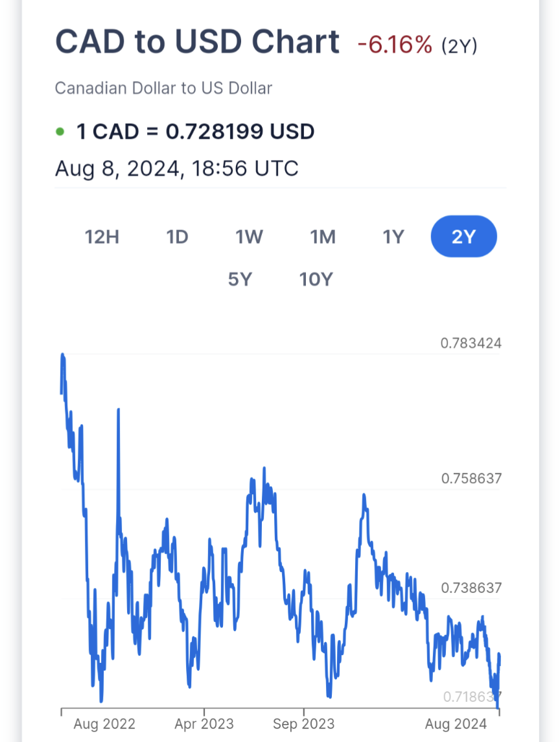The height and width of the screenshot is (742, 560).
Task: Click the Canadian Dollar to US Dollar subtitle
Action: pyautogui.click(x=163, y=88)
